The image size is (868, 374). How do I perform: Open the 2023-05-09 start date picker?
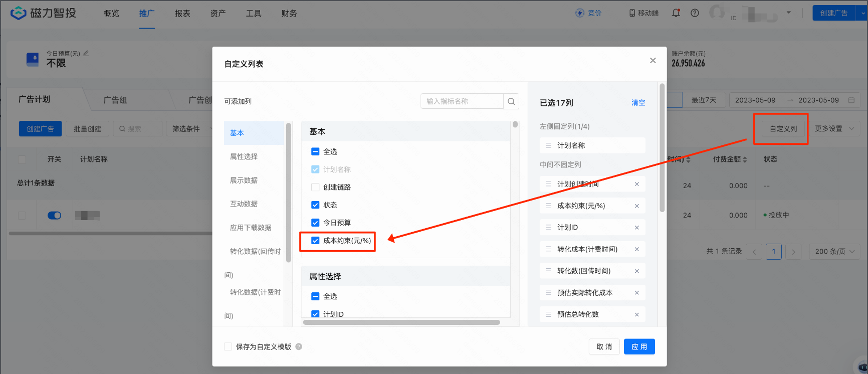(755, 100)
